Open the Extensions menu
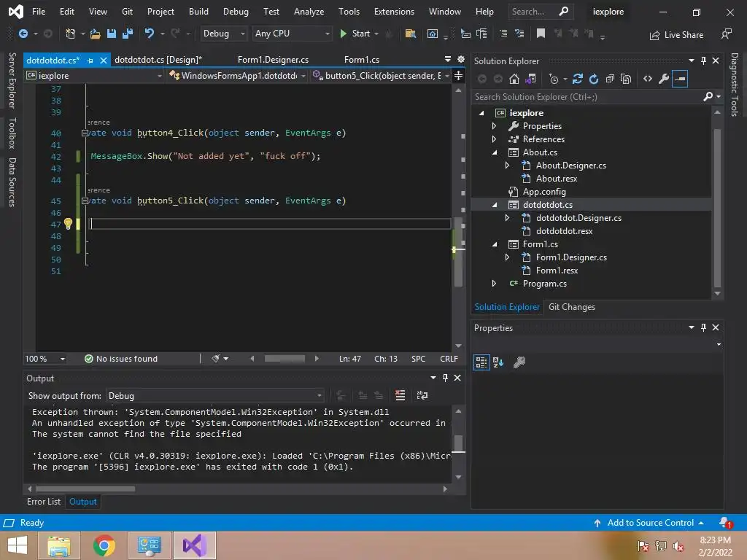The height and width of the screenshot is (560, 747). 394,12
